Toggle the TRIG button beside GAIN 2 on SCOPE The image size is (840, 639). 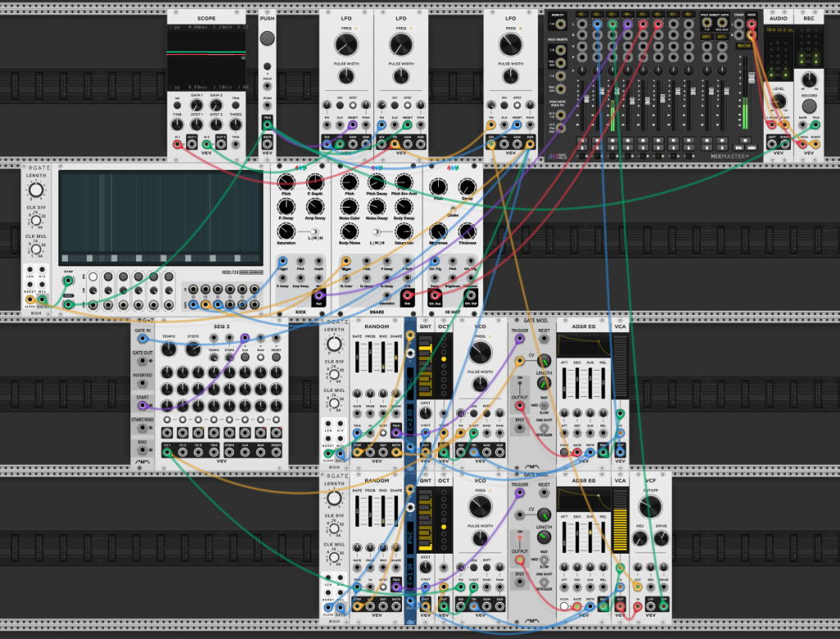(x=235, y=106)
